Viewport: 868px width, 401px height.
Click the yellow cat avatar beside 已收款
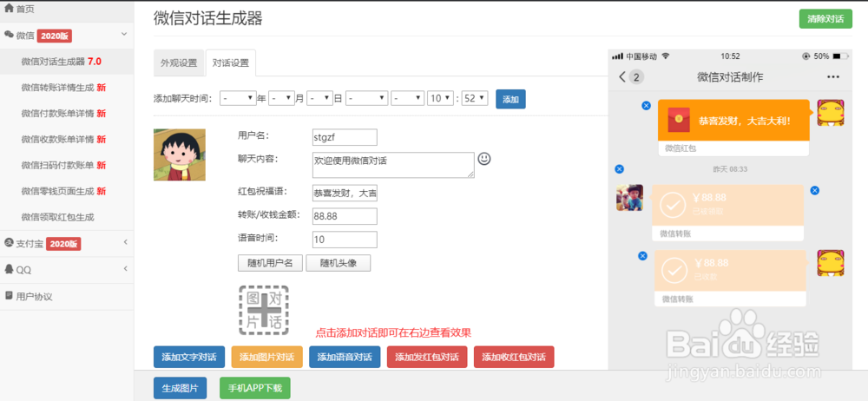pos(831,263)
